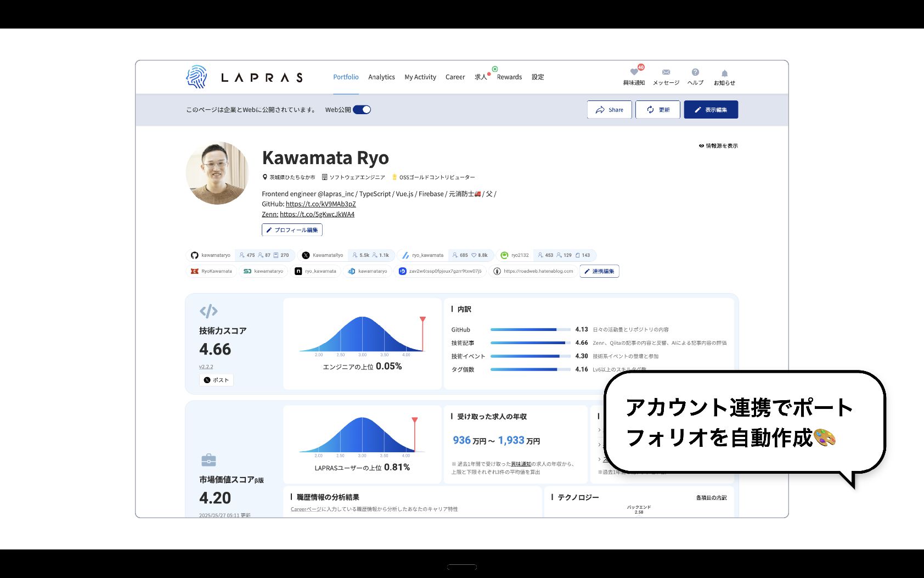Click the 技術力スコア code brackets icon
The height and width of the screenshot is (578, 924).
(209, 311)
